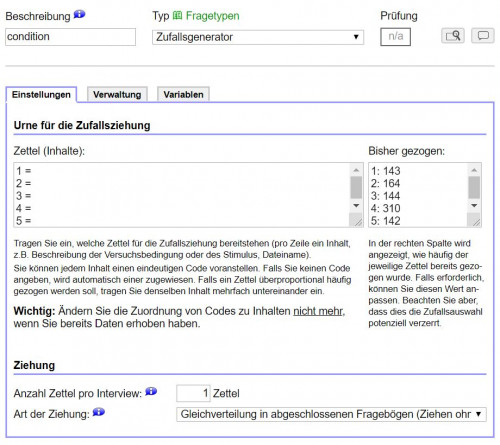Screen dimensions: 500x445
Task: Open the comment speech bubble button
Action: [483, 35]
